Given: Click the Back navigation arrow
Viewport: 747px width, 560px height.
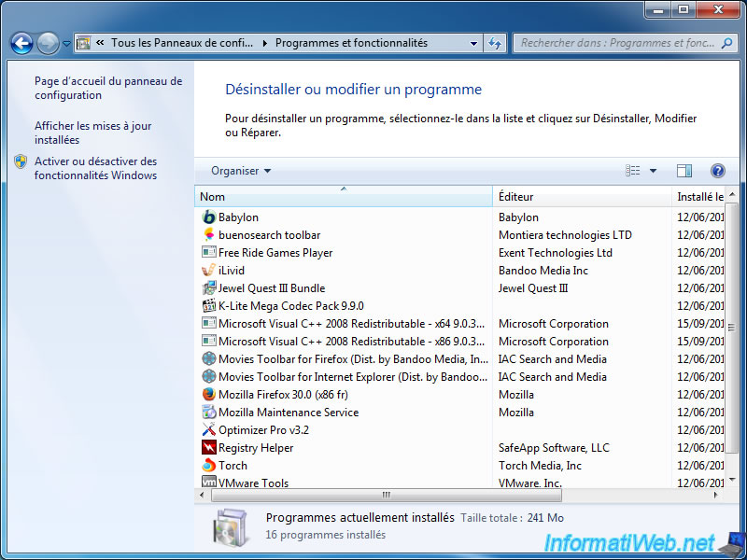Looking at the screenshot, I should (x=21, y=44).
